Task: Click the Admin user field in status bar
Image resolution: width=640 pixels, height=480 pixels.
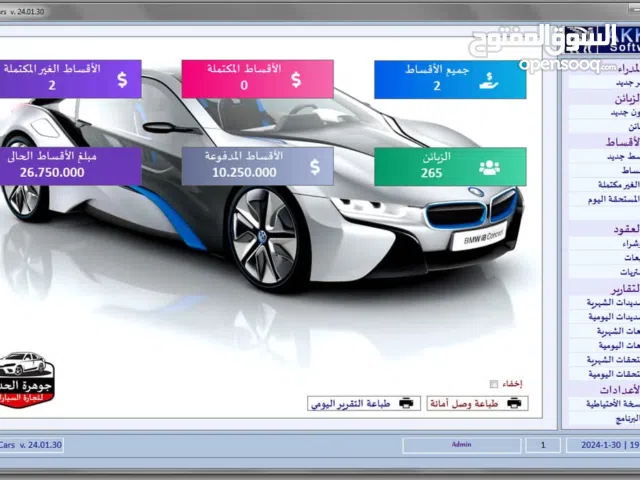Action: tap(462, 445)
